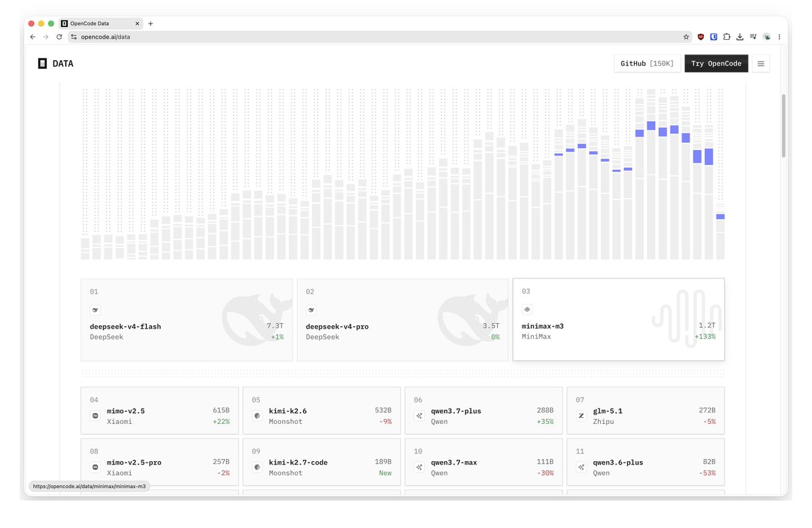Screen dimensions: 812x528
Task: Click the New label on kimi-k2.7-code
Action: click(x=385, y=473)
